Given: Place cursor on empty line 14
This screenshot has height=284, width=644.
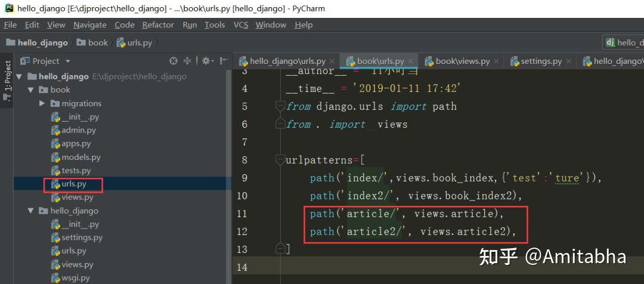Looking at the screenshot, I should pyautogui.click(x=438, y=267).
